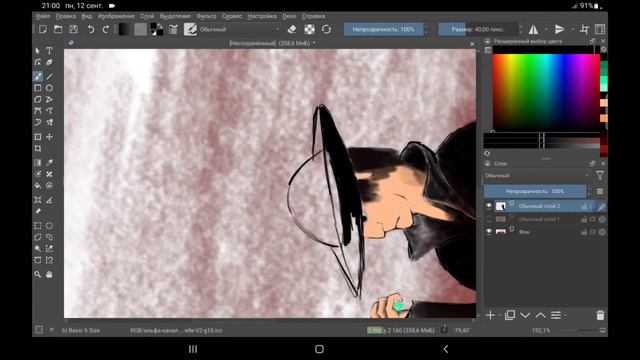Open the Выделение menu
Image resolution: width=640 pixels, height=360 pixels.
175,16
